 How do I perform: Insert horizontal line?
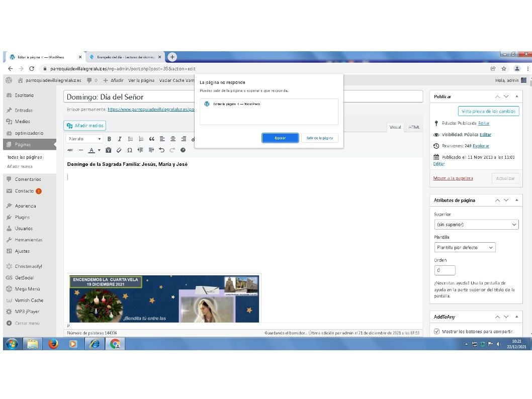coord(81,150)
